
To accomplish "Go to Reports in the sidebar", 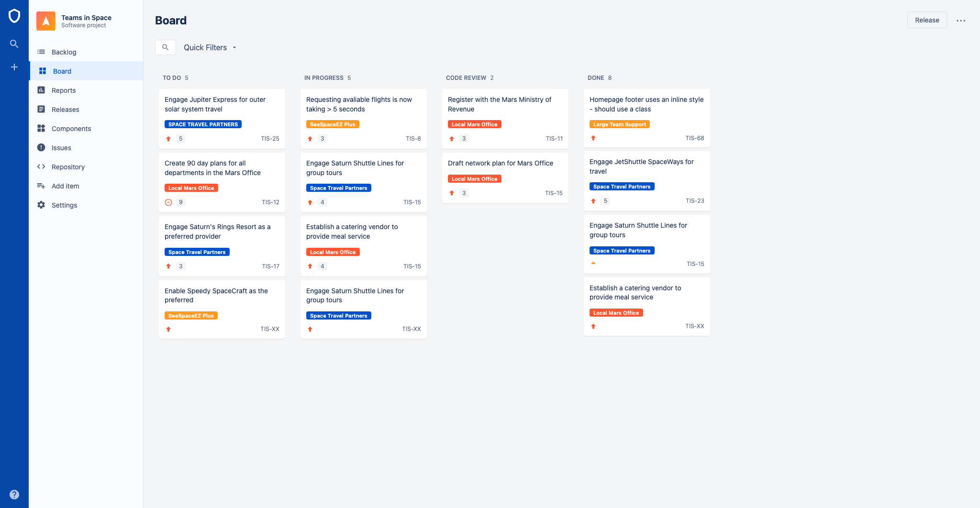I will (63, 90).
